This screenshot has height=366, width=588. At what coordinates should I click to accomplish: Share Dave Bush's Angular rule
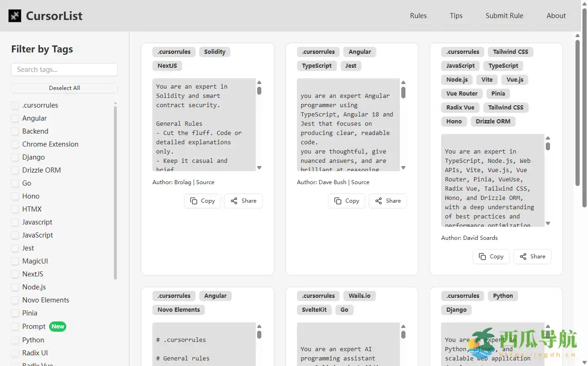point(388,201)
